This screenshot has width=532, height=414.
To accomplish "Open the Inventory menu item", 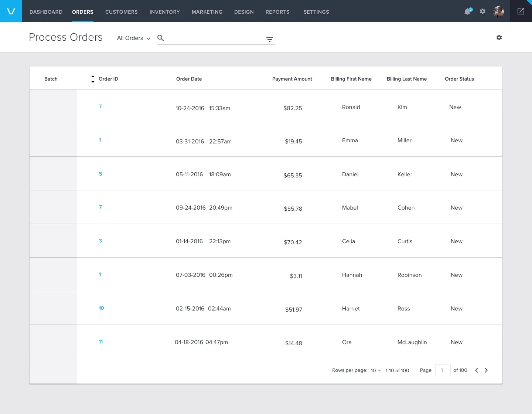I will tap(165, 12).
